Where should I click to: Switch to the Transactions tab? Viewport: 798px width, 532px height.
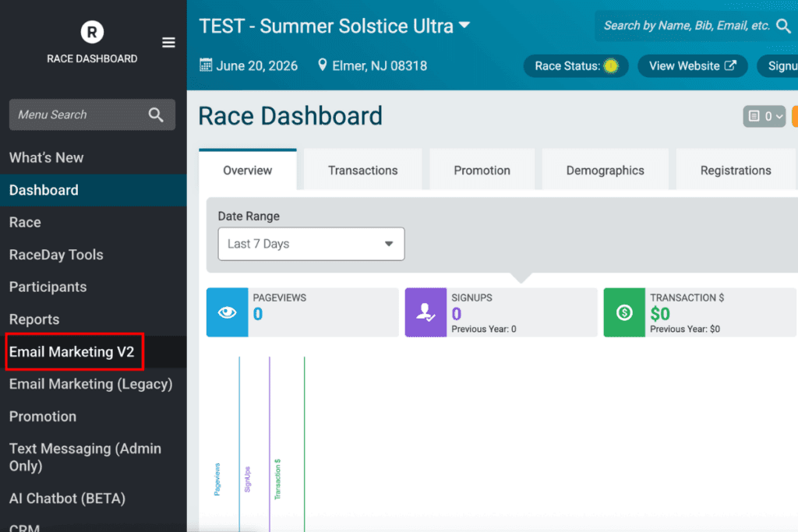coord(362,169)
